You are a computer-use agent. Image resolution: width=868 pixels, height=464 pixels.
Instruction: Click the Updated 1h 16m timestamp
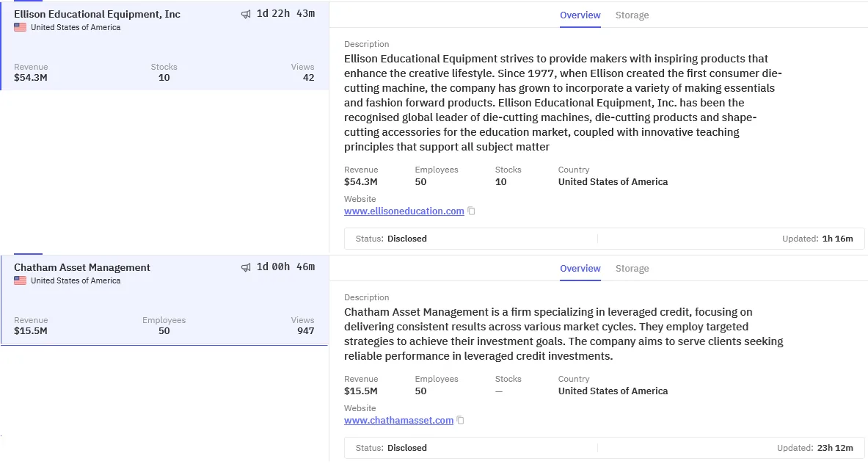828,238
